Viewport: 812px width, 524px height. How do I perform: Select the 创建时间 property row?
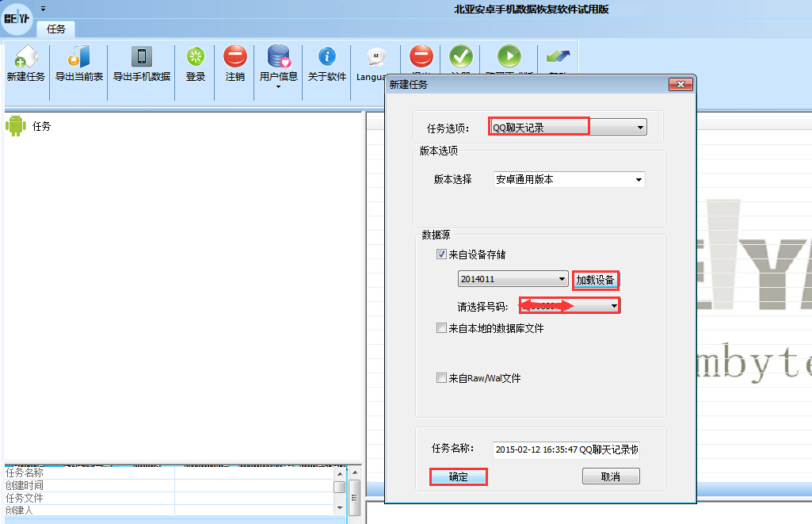pos(169,485)
